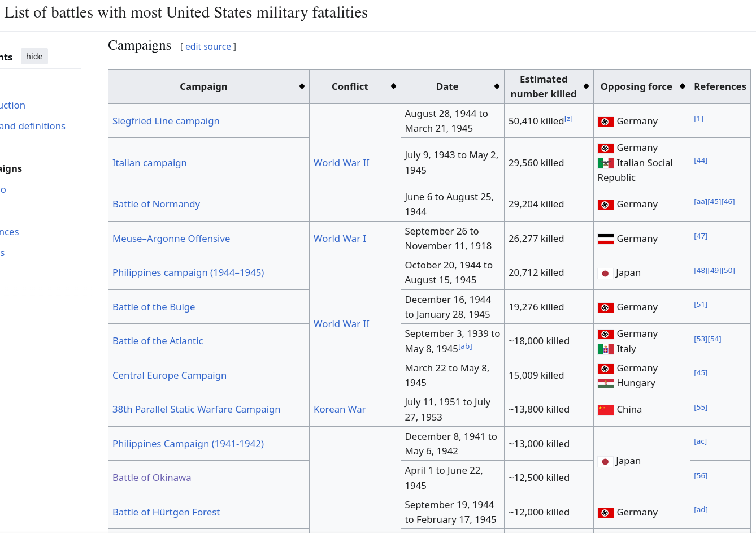Sort the table by Campaign column
756x533 pixels.
point(302,86)
